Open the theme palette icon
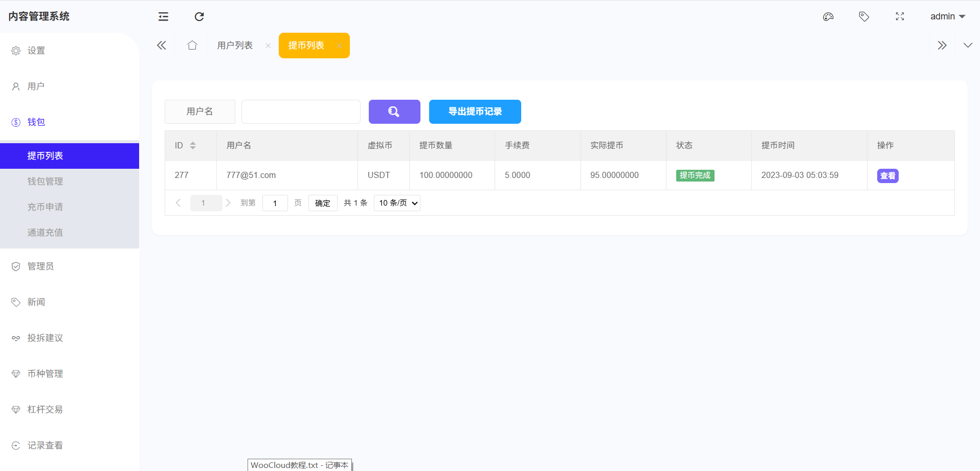Image resolution: width=980 pixels, height=471 pixels. [x=828, y=17]
